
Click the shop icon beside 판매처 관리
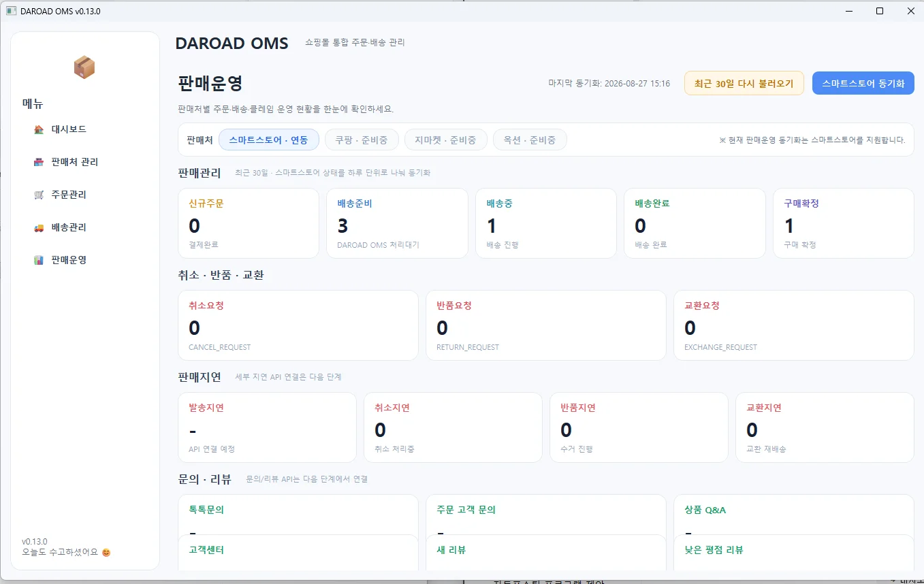(x=39, y=162)
